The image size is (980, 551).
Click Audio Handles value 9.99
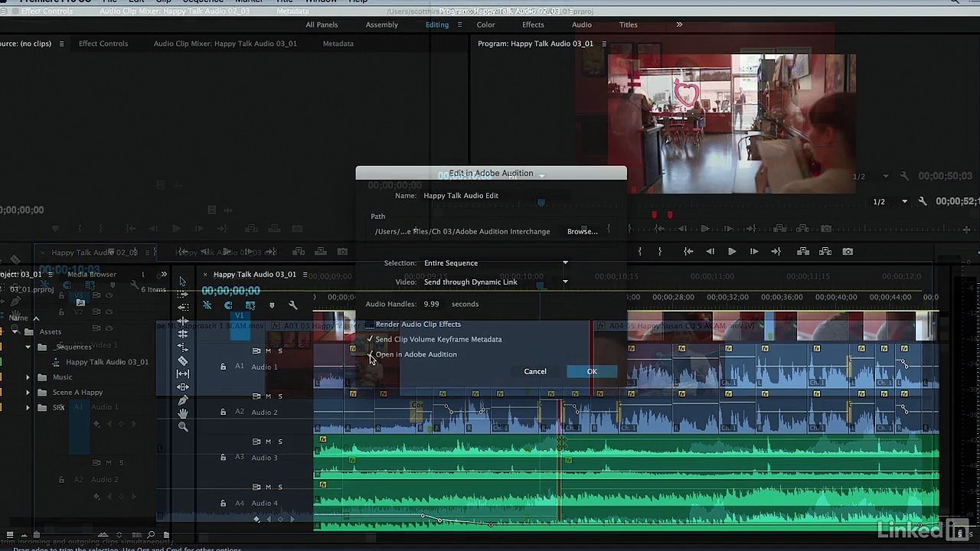point(431,304)
